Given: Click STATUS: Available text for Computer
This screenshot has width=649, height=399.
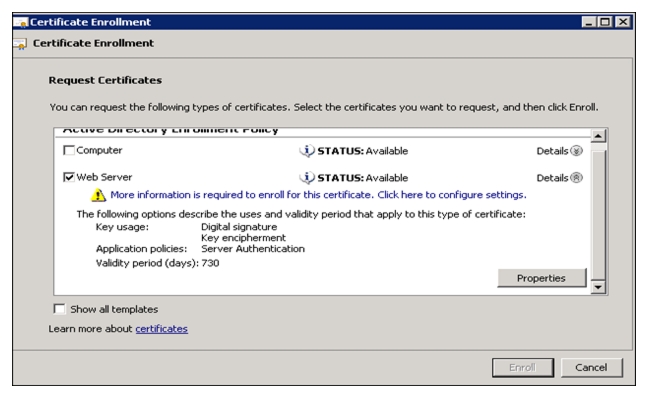Looking at the screenshot, I should (363, 151).
